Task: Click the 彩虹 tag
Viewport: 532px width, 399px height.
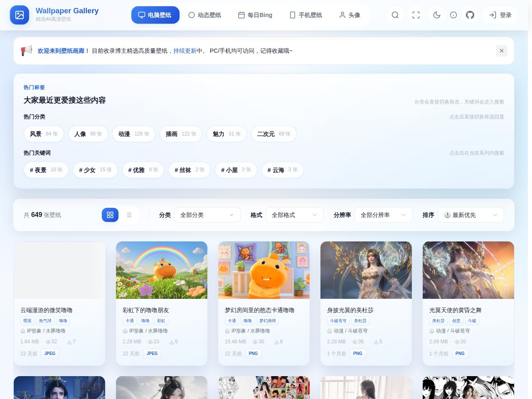Action: tap(161, 321)
